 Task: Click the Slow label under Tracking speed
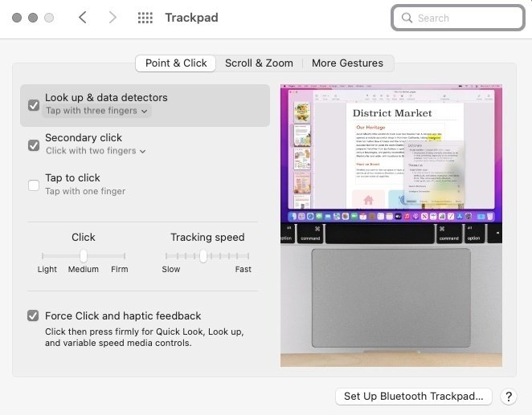tap(171, 270)
